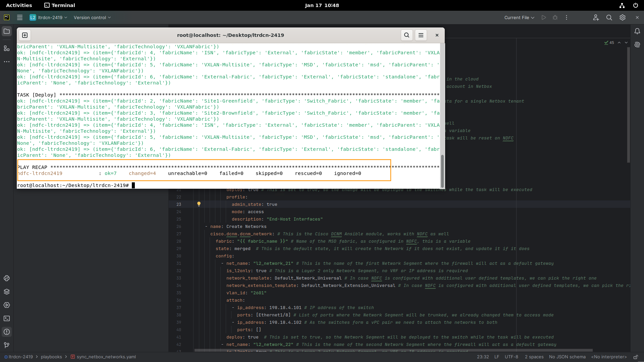This screenshot has width=644, height=362.
Task: Change the 2 spaces indent setting
Action: click(x=534, y=357)
